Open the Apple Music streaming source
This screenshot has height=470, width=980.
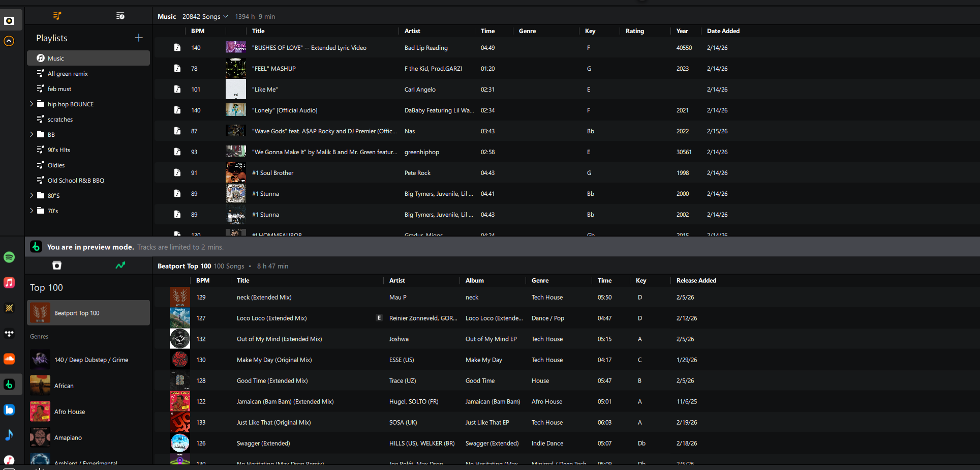pyautogui.click(x=9, y=283)
